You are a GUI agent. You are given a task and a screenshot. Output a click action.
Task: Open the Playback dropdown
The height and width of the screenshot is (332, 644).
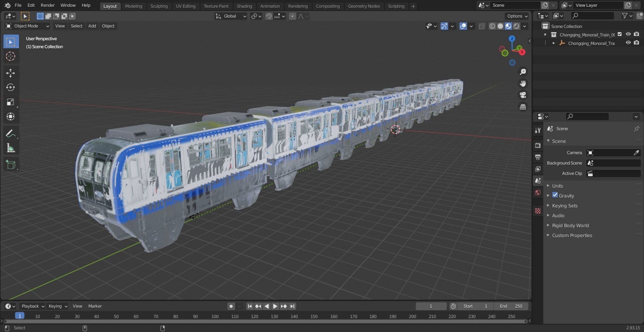point(33,306)
